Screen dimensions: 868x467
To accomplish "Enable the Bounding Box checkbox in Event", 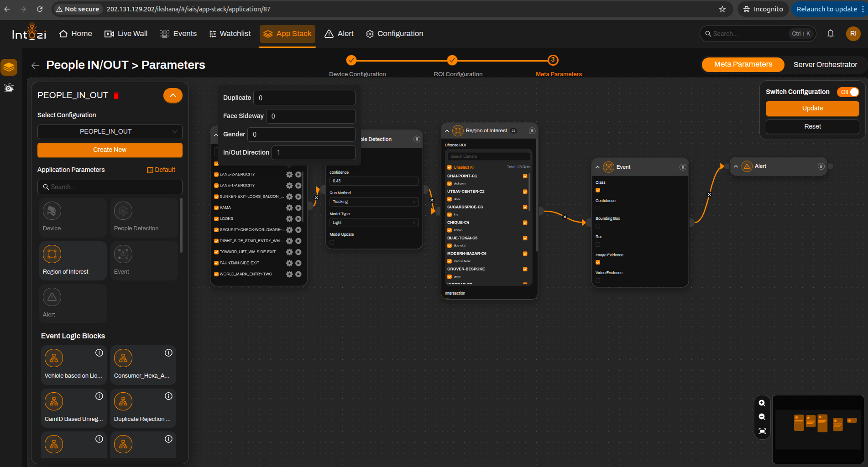I will [598, 226].
